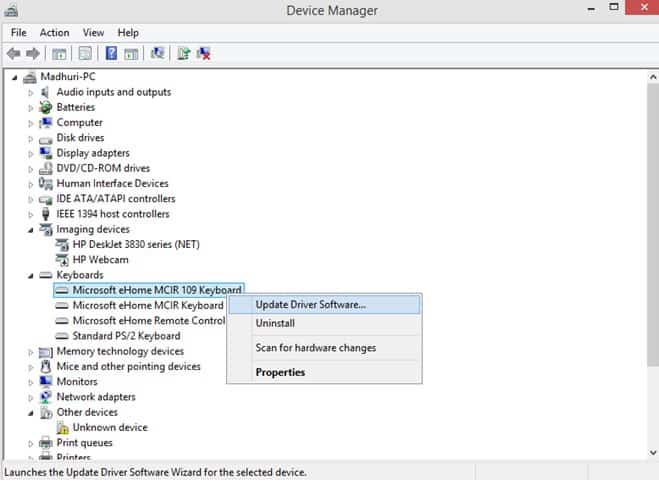The height and width of the screenshot is (482, 659).
Task: Click the scrollbar up arrow
Action: pyautogui.click(x=653, y=77)
